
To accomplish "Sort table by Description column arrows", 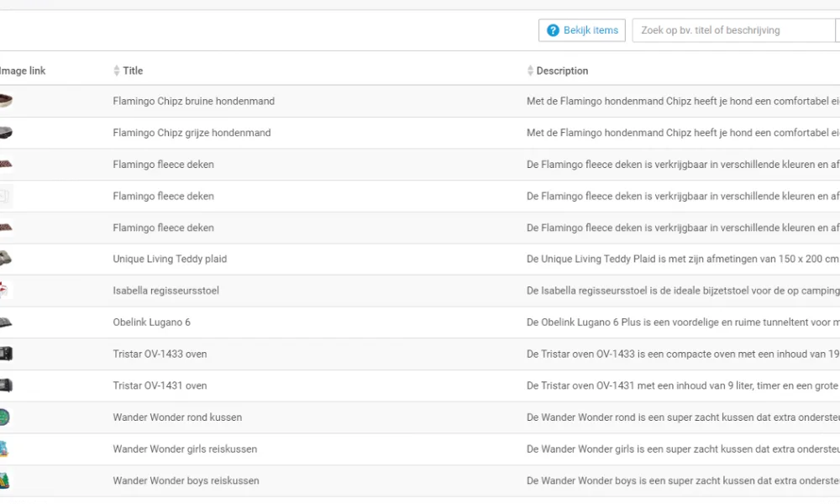I will pos(530,71).
